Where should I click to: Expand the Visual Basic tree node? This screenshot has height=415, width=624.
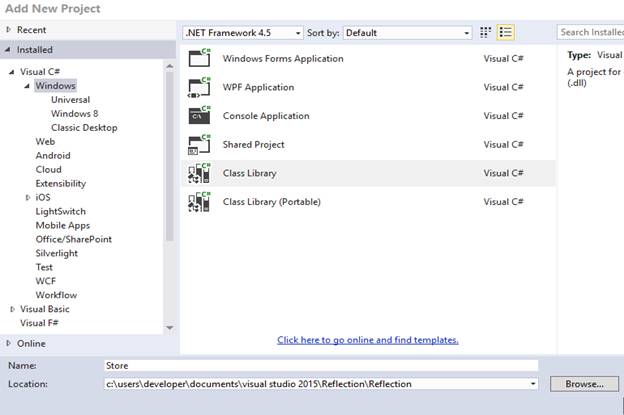pyautogui.click(x=12, y=309)
